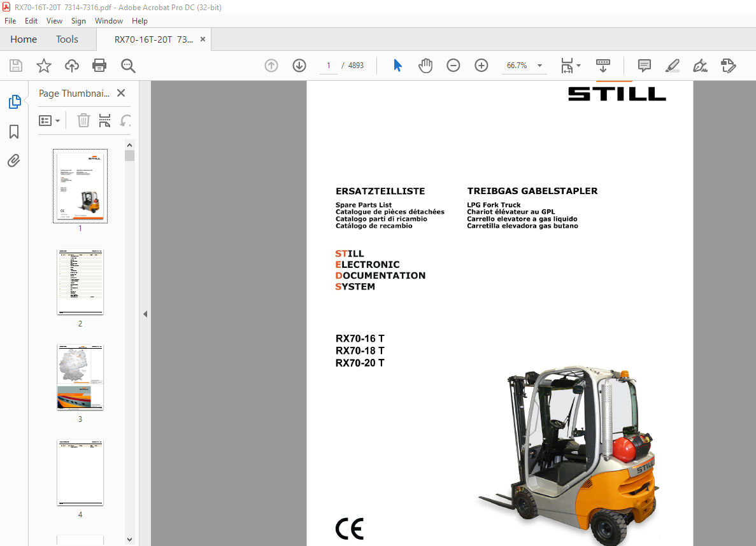756x546 pixels.
Task: Open the Window menu
Action: 108,21
